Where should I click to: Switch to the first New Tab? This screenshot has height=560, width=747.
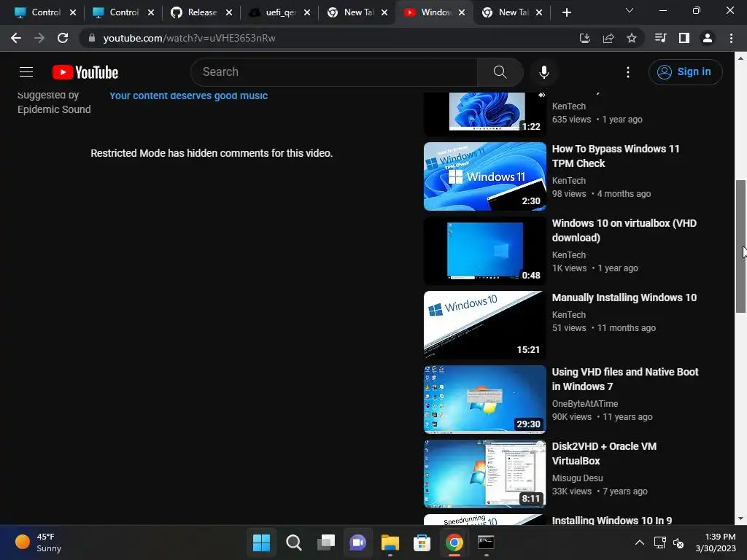click(351, 12)
